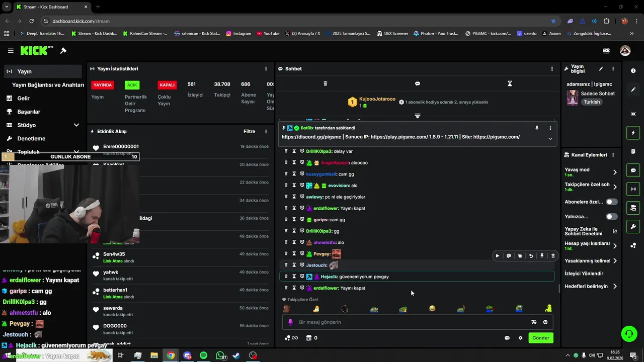
Task: Click the trash icon in message hover toolbar
Action: [x=553, y=256]
